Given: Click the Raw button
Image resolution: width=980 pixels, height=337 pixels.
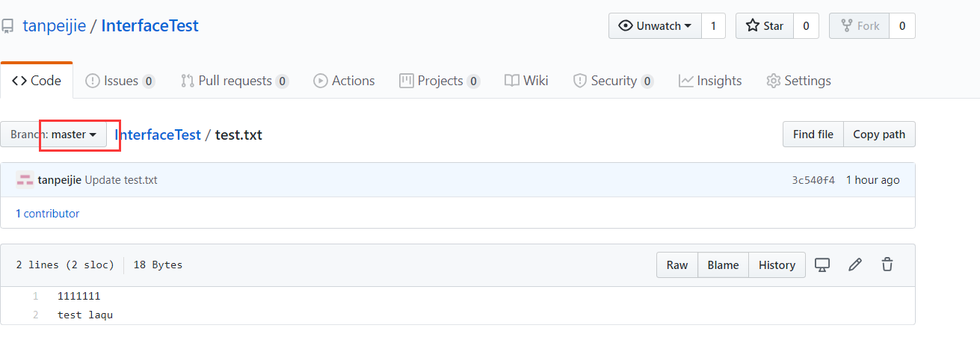Looking at the screenshot, I should point(677,265).
